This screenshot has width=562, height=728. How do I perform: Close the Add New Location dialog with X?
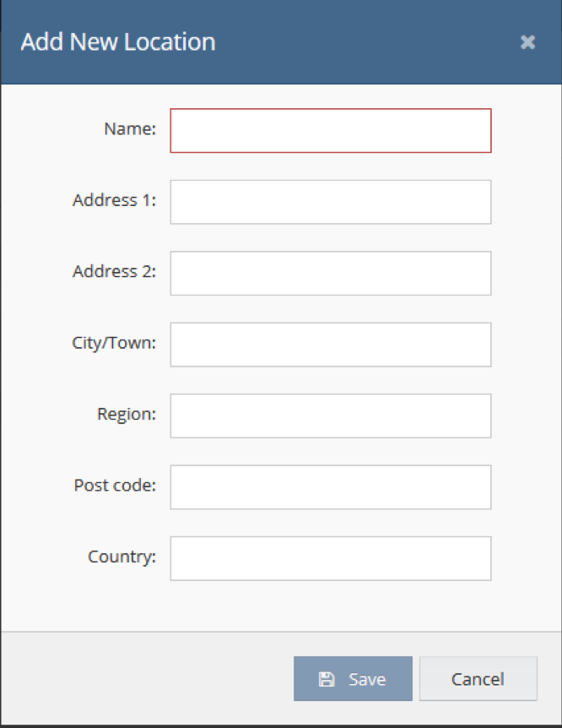click(x=527, y=42)
